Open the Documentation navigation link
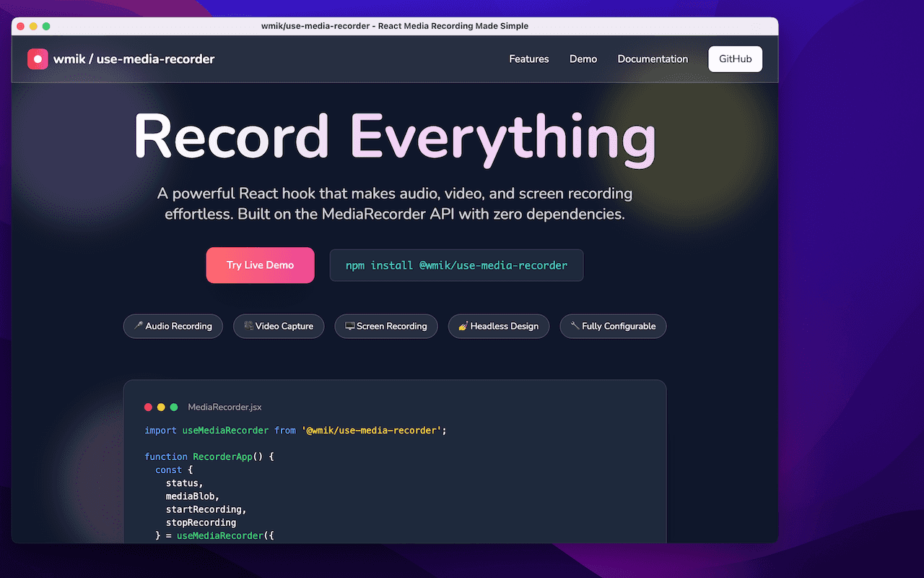 (x=653, y=59)
